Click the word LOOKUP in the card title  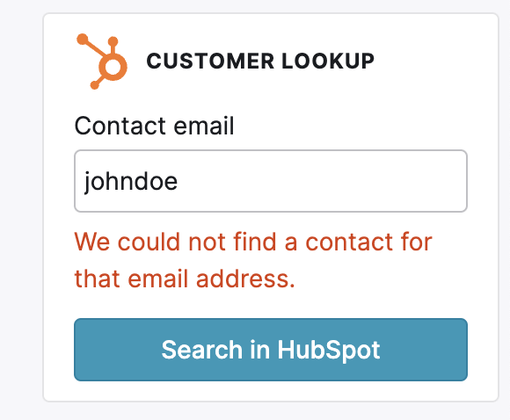pos(328,62)
